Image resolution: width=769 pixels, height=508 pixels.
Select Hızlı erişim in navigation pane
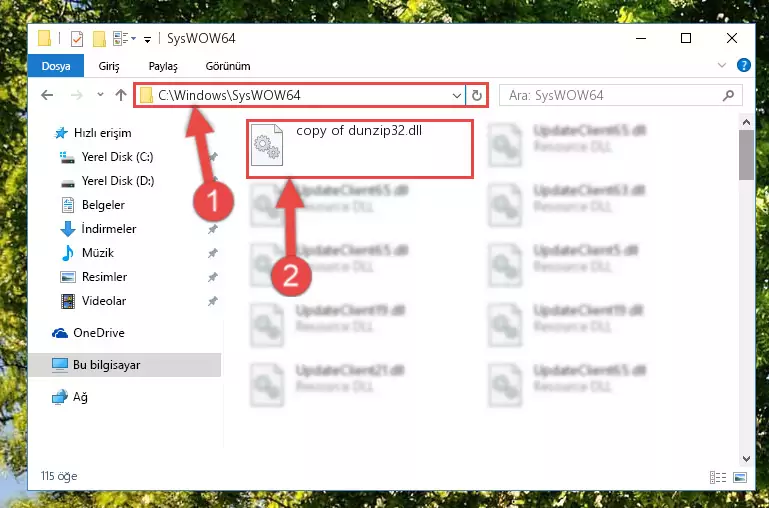[103, 133]
